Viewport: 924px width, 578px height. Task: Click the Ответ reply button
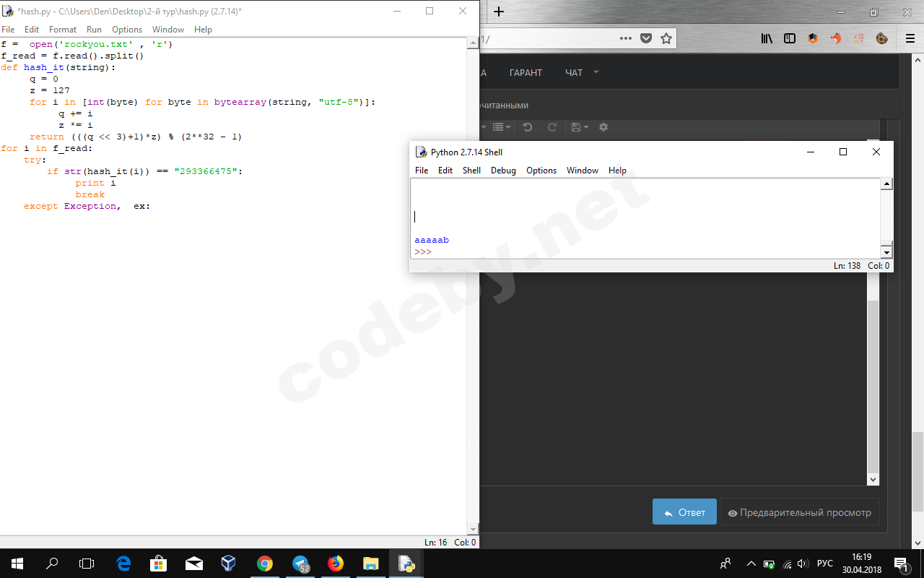pos(684,512)
